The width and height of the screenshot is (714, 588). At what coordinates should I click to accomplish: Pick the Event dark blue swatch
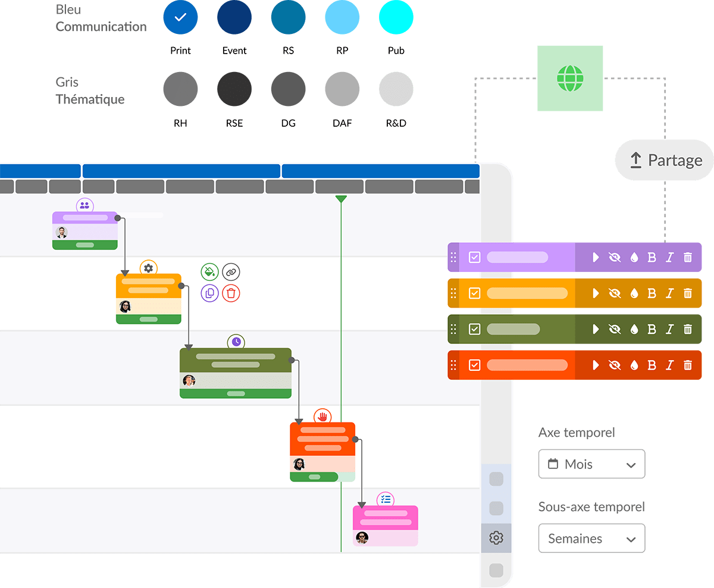234,17
